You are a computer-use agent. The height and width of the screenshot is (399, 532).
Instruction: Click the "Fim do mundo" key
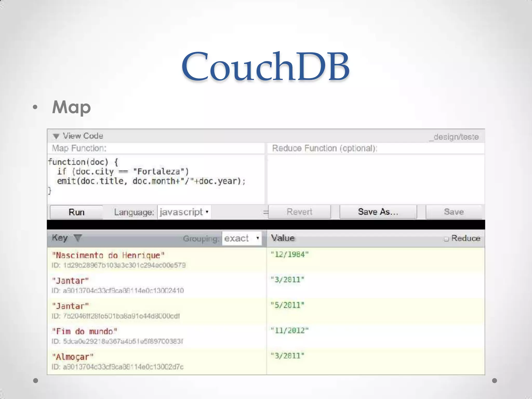pos(85,331)
